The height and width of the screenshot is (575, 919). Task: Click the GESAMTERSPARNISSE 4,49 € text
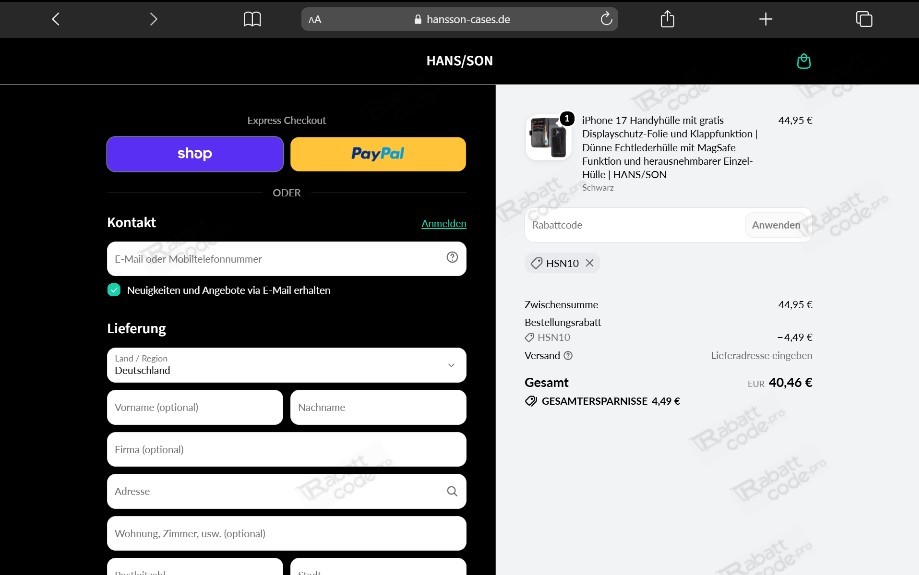(611, 402)
